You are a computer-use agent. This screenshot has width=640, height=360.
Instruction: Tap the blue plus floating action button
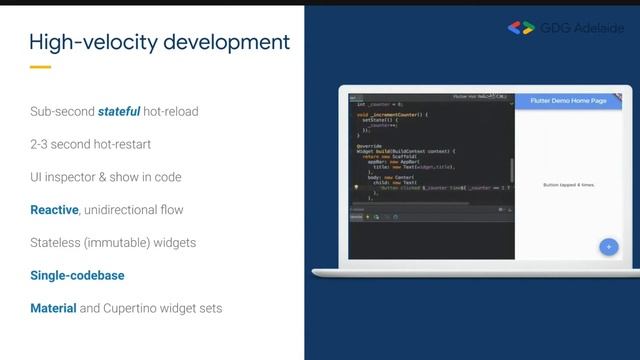coord(609,247)
